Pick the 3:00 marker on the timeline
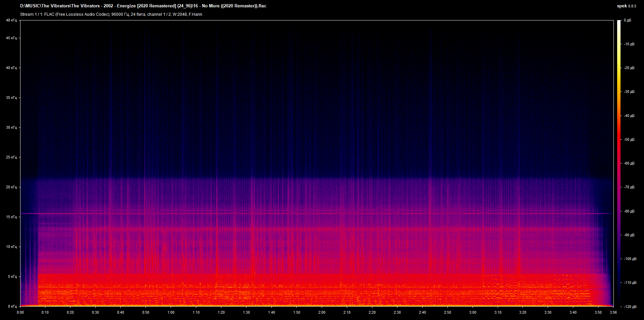The image size is (644, 320). point(472,312)
